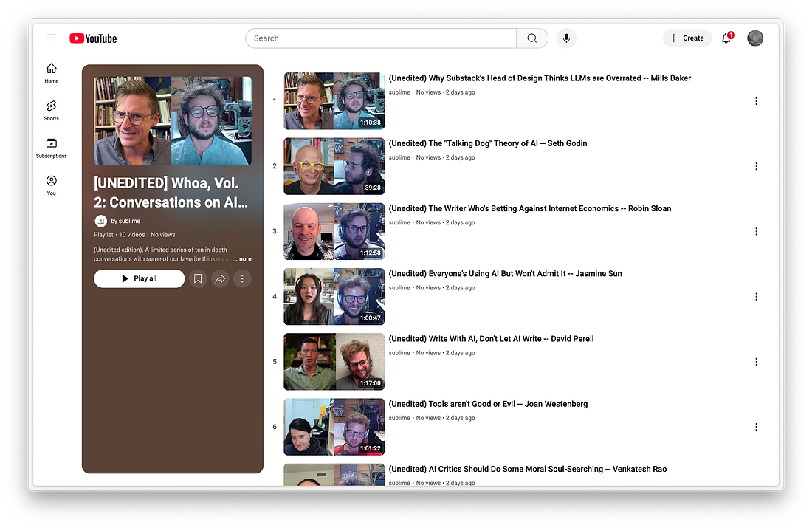Screen dimensions: 812x528
Task: Open options for Mills Baker video
Action: point(756,101)
